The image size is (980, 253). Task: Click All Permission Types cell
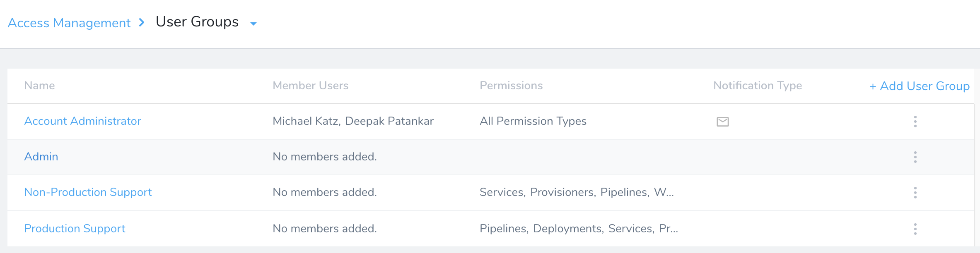533,121
